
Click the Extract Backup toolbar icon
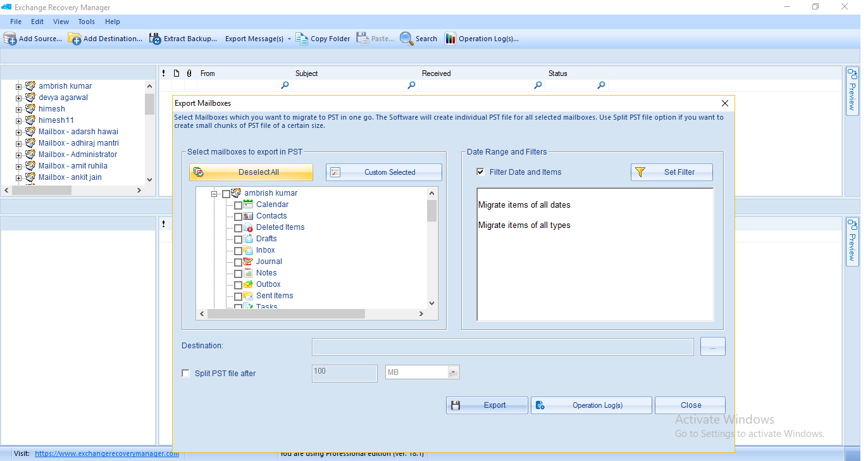(x=155, y=39)
